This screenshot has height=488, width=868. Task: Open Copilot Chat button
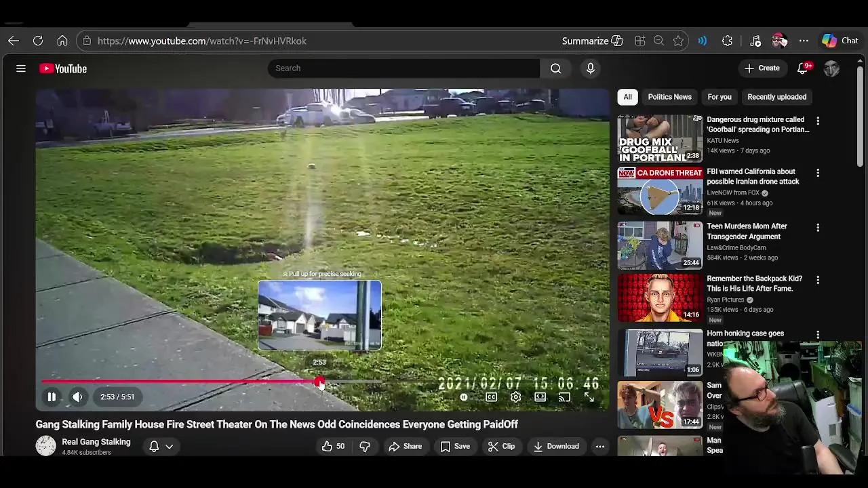click(841, 41)
